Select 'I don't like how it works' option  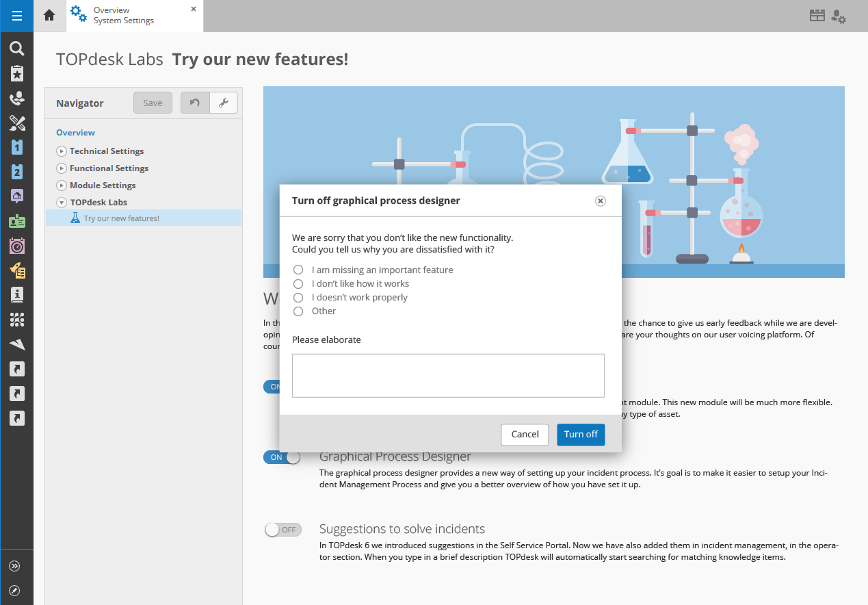(298, 283)
